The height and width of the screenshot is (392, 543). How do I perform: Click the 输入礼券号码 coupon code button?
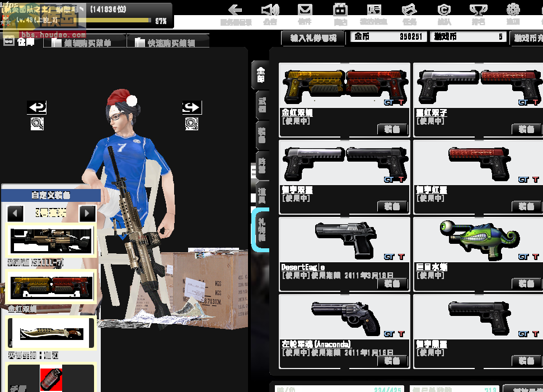tap(313, 37)
